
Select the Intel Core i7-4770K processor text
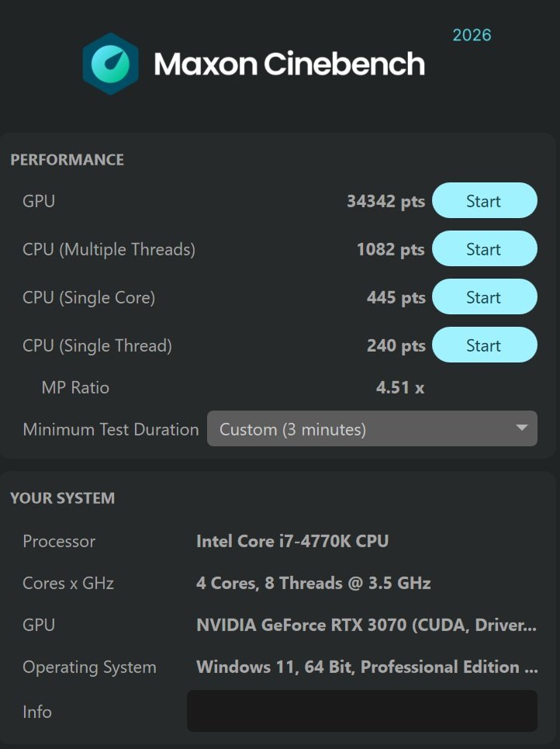[292, 541]
